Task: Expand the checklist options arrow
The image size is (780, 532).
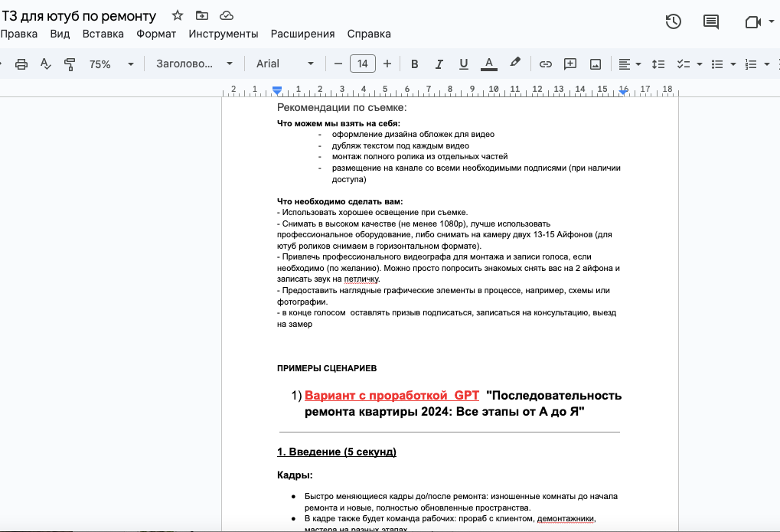Action: tap(700, 64)
